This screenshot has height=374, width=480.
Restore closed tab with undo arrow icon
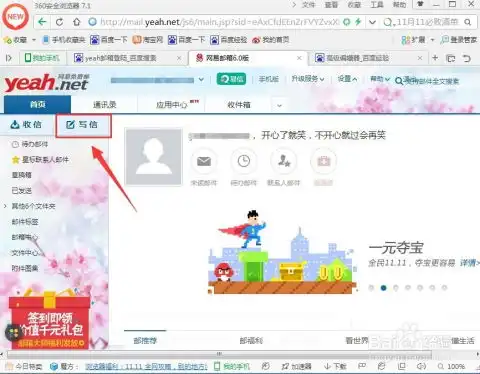coord(467,58)
